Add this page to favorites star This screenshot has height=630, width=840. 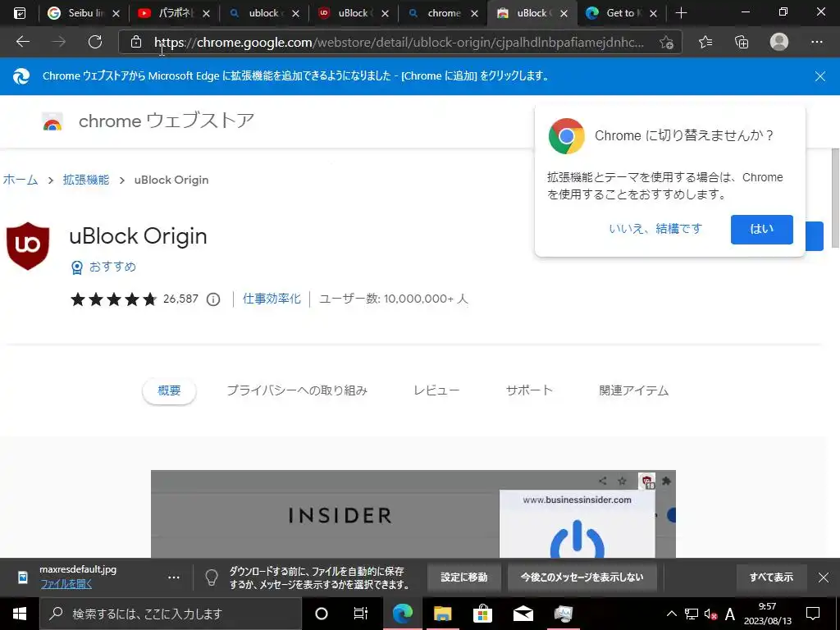point(666,42)
